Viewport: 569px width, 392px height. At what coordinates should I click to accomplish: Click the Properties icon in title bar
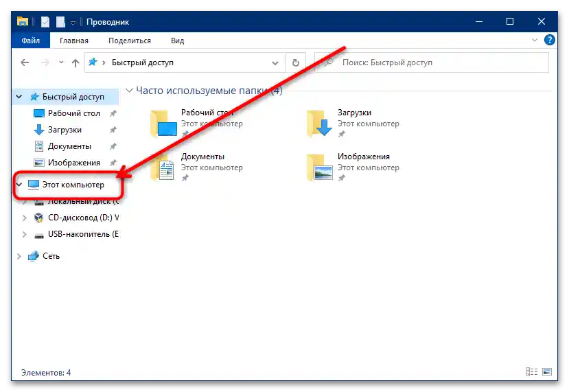point(45,22)
